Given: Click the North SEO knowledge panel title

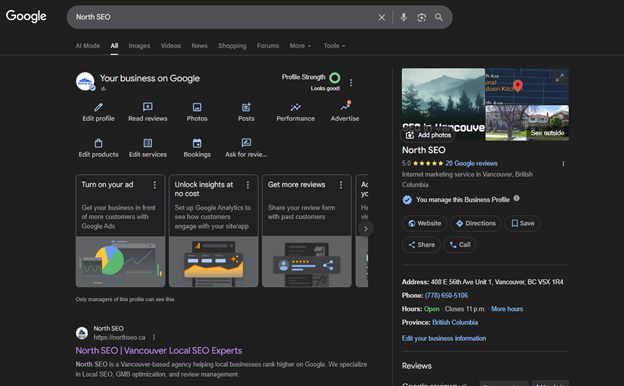Looking at the screenshot, I should (x=423, y=150).
